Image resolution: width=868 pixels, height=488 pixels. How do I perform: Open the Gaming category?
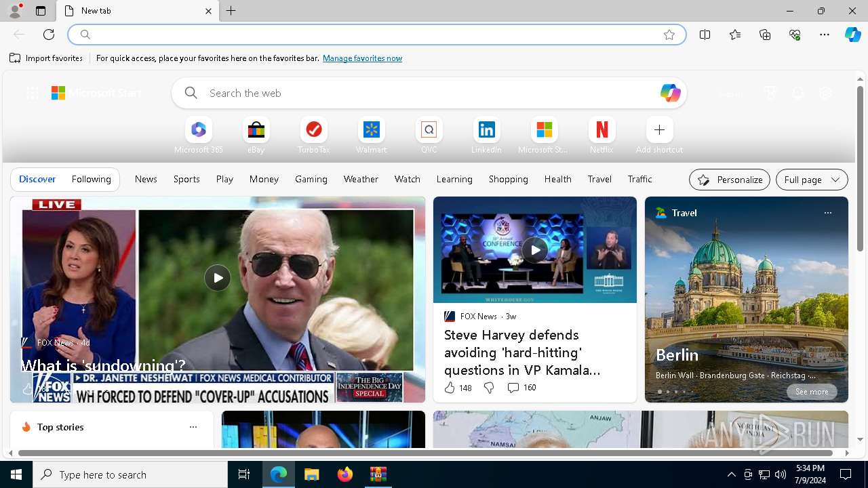pos(311,179)
